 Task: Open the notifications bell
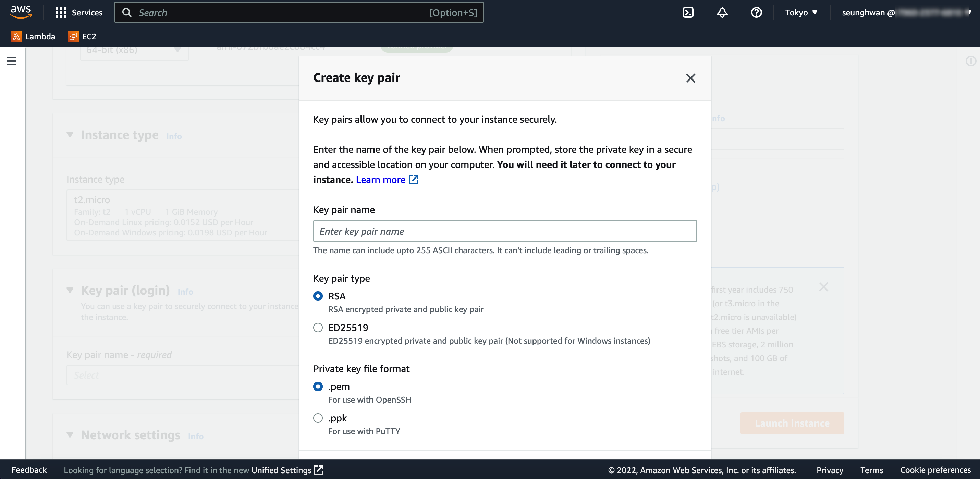tap(722, 13)
